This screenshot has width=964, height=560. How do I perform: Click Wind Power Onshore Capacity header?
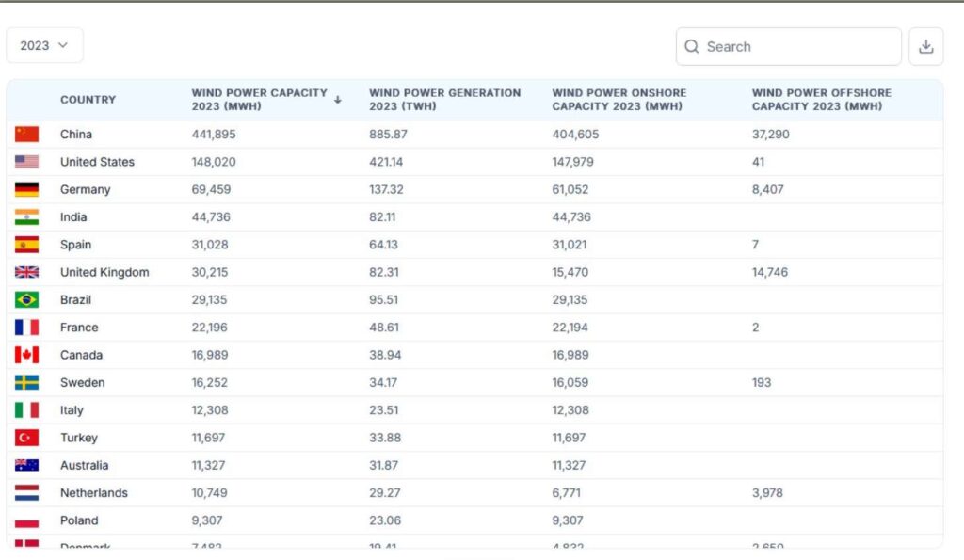pos(619,100)
